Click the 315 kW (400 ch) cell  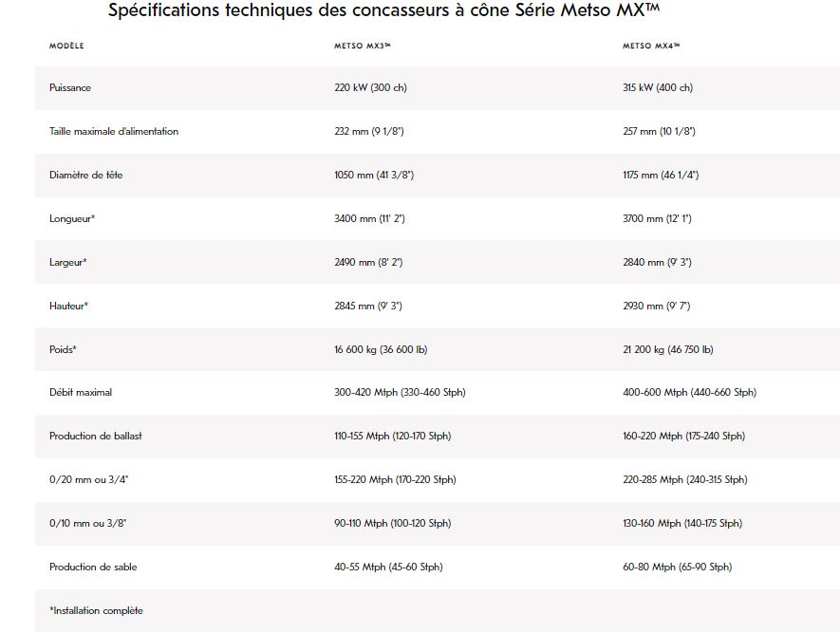coord(658,88)
